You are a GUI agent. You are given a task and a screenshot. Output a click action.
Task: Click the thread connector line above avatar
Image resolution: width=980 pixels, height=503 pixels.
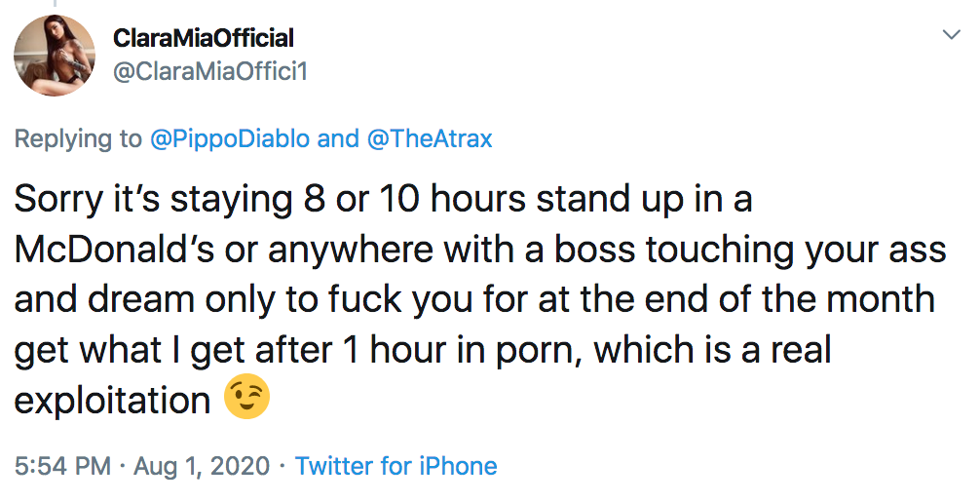point(55,6)
